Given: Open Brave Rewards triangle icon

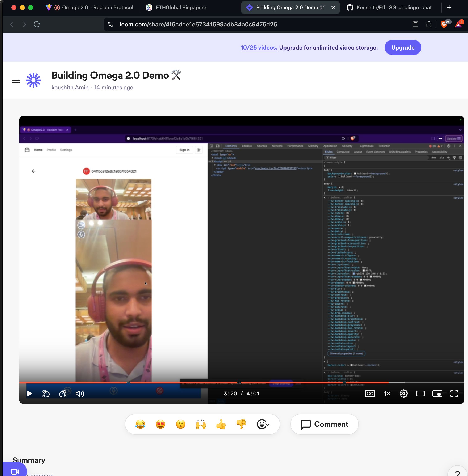Looking at the screenshot, I should 458,24.
